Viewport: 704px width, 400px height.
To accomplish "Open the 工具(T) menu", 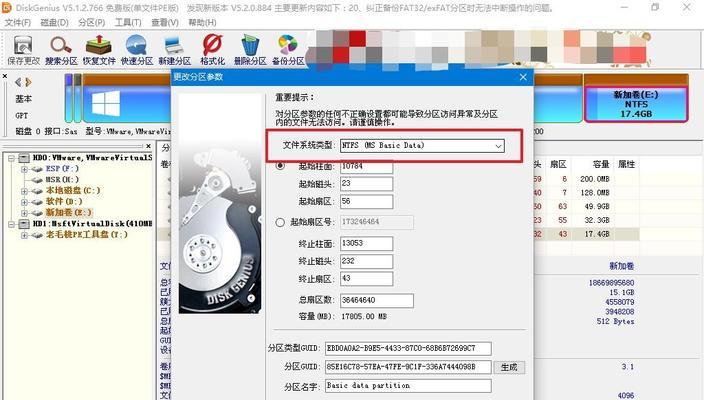I will point(128,22).
